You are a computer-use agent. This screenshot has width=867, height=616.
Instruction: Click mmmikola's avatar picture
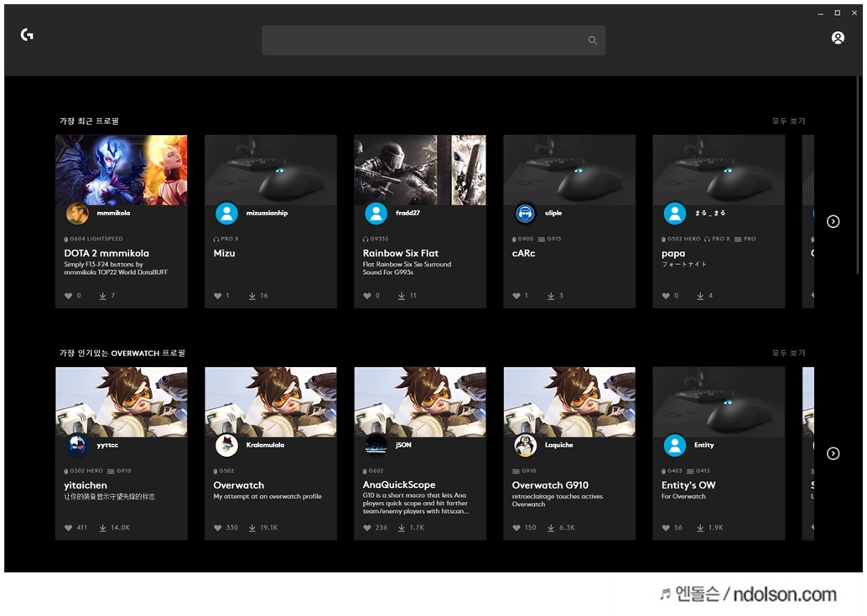[77, 213]
